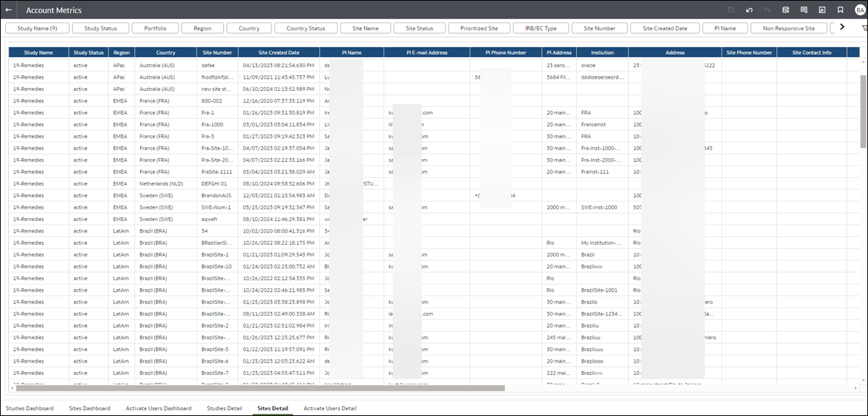Click institution cell 'BrazilSite-1001'
The height and width of the screenshot is (416, 868).
(602, 290)
